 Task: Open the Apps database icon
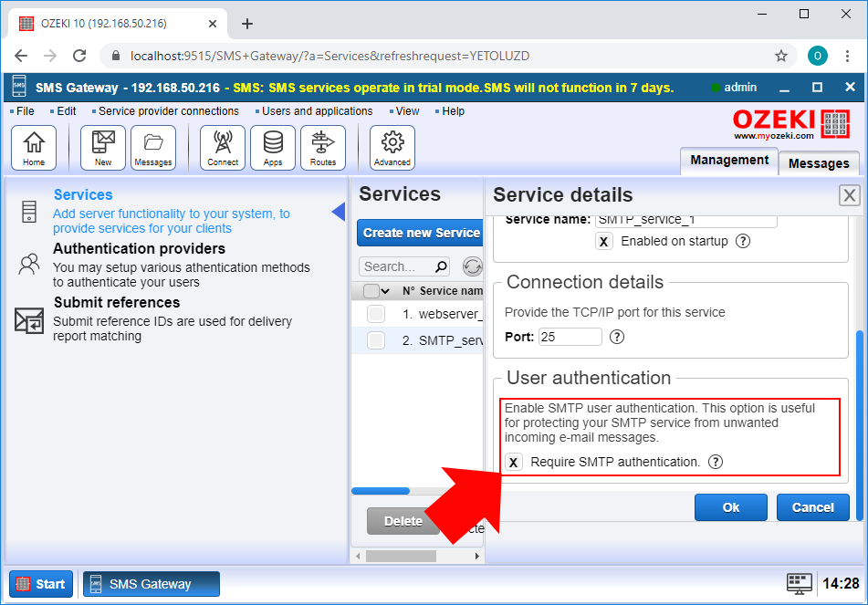273,148
